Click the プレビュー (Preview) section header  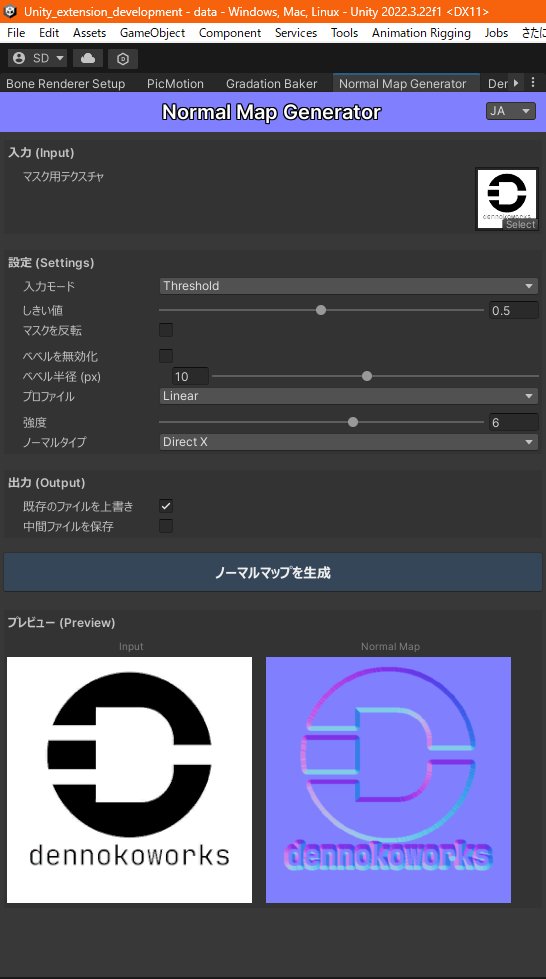61,622
